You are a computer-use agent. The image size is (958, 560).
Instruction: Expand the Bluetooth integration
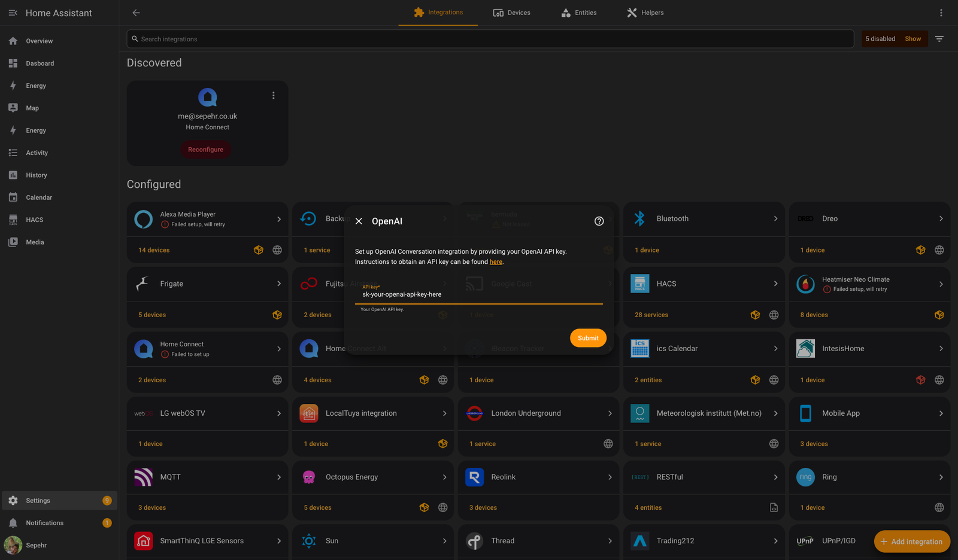coord(775,219)
